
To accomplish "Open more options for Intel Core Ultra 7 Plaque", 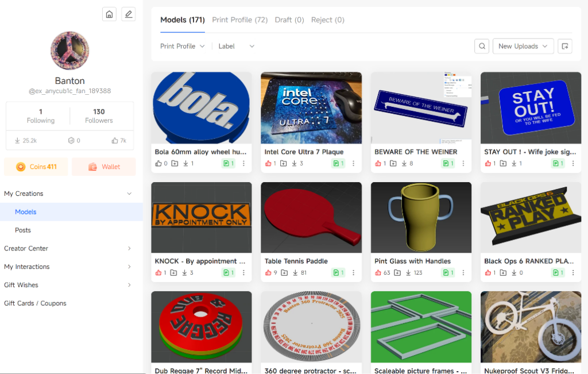I will point(353,164).
